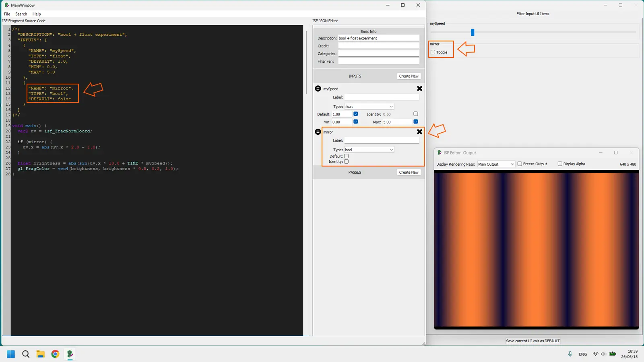Open the Wi-Fi network tray icon
This screenshot has width=644, height=362.
pyautogui.click(x=595, y=354)
